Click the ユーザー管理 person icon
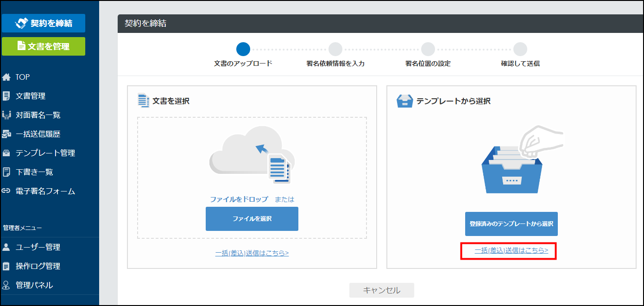644x306 pixels. click(x=6, y=247)
